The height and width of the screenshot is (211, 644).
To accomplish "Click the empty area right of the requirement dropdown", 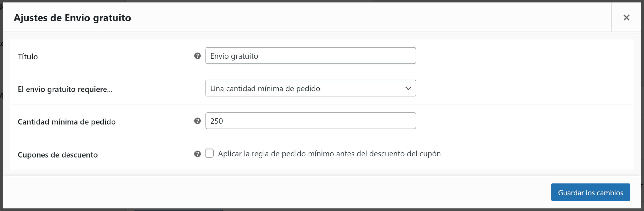I will pyautogui.click(x=525, y=88).
